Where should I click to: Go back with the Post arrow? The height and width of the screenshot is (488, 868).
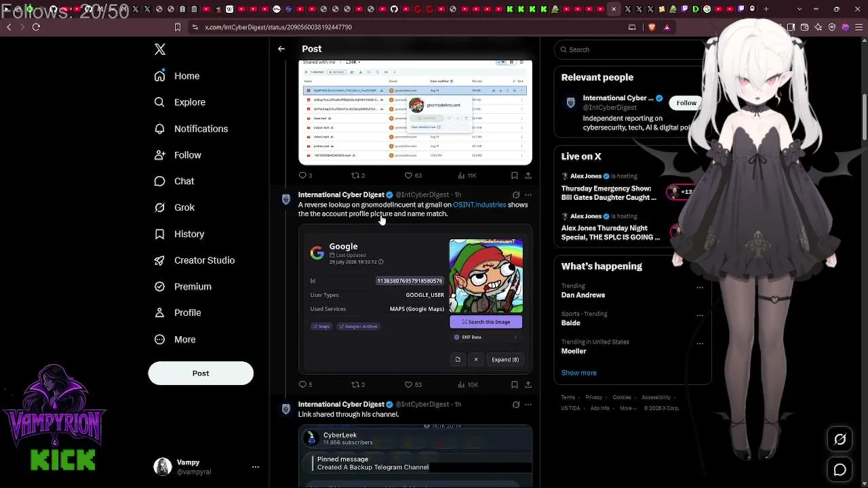281,49
